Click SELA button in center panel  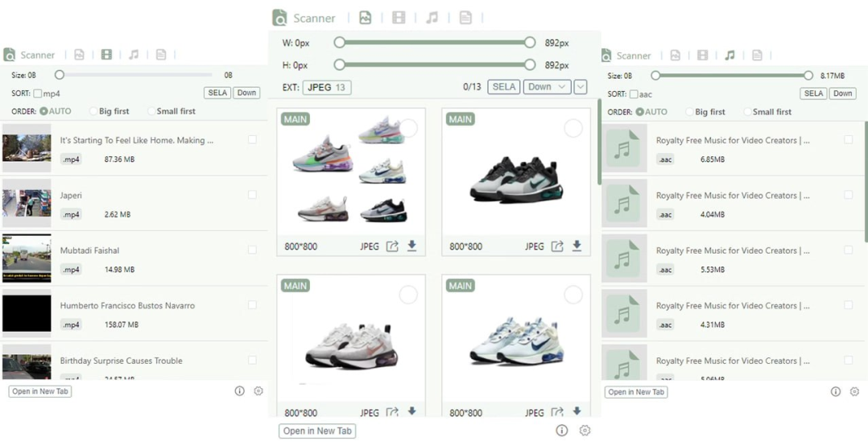point(504,86)
